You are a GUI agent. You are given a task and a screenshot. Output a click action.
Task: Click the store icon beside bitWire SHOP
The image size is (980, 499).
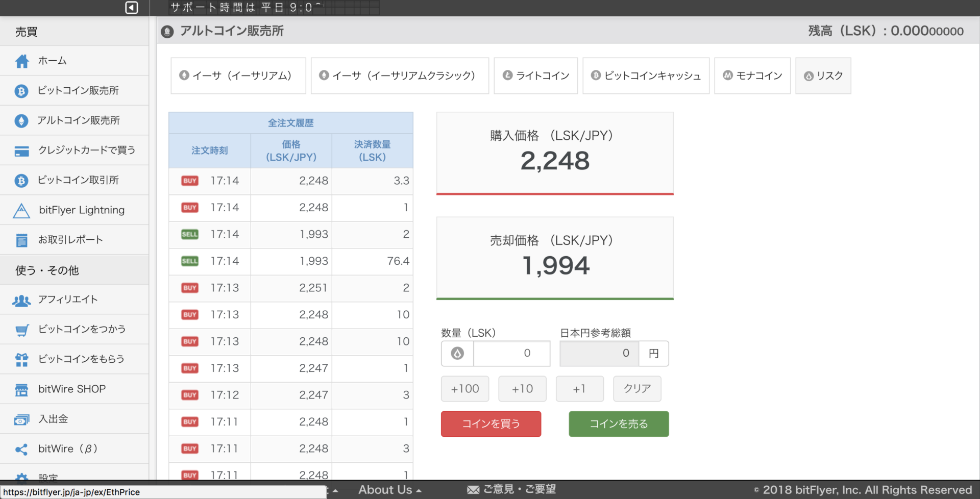pyautogui.click(x=21, y=390)
